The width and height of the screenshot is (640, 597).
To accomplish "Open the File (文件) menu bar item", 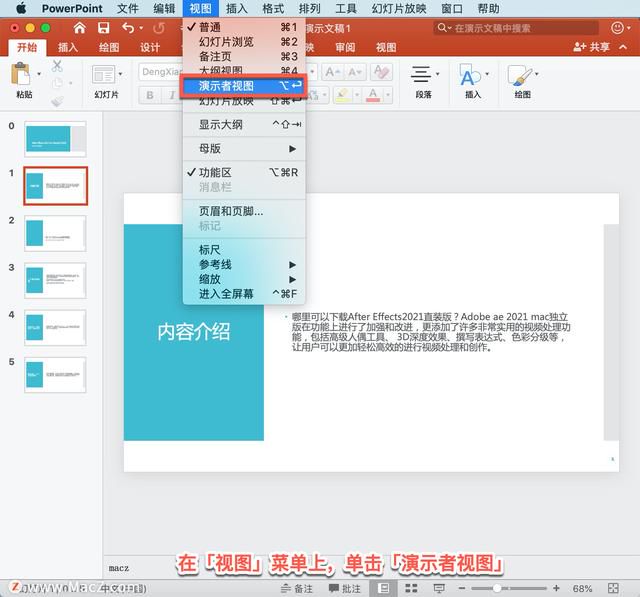I will click(128, 8).
